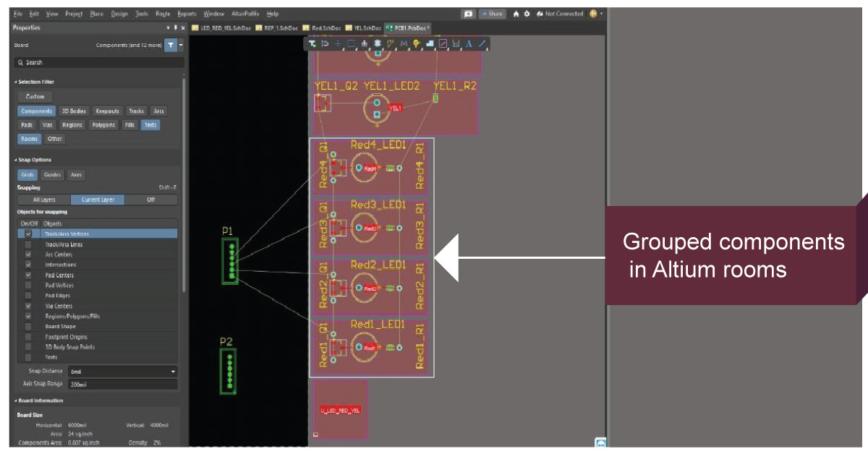Disable the Pad Centers snapping checkbox
868x454 pixels.
pyautogui.click(x=27, y=275)
